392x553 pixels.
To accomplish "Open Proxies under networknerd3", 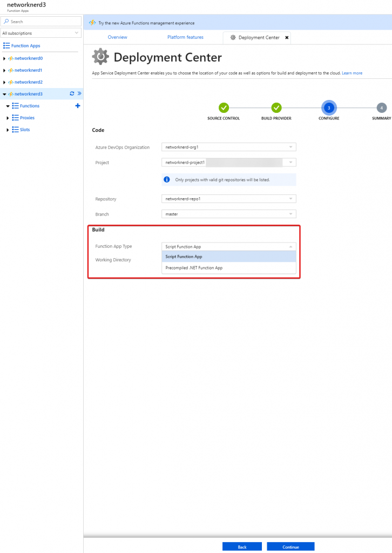I will (x=27, y=118).
